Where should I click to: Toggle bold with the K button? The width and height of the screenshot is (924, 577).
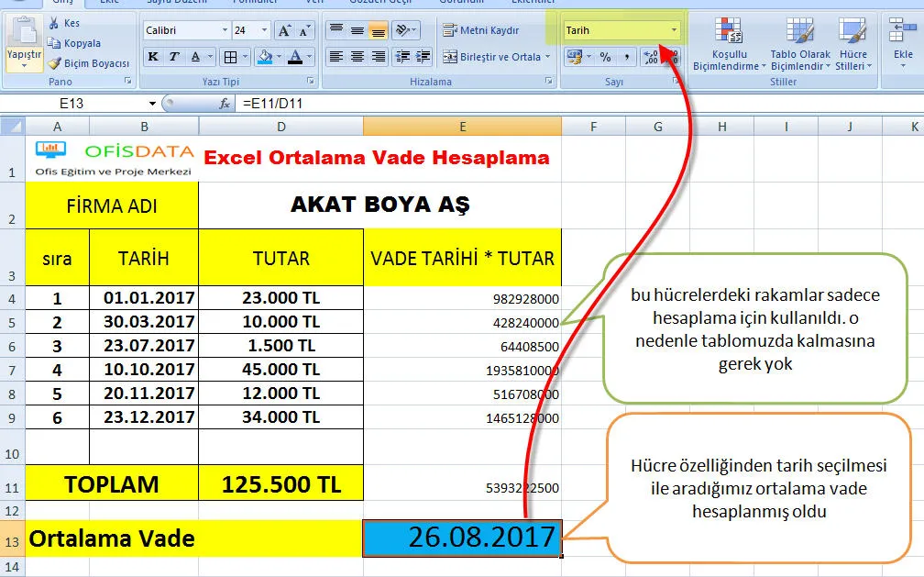[152, 57]
